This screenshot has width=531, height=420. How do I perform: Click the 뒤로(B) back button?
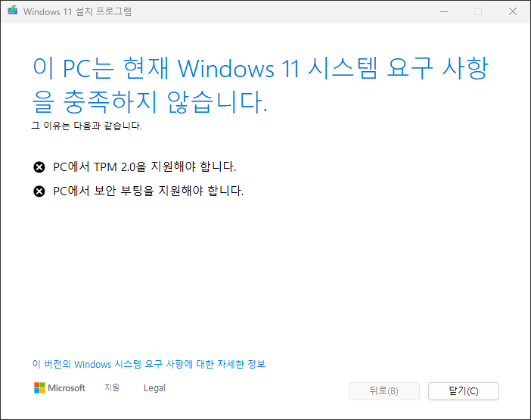coord(384,391)
